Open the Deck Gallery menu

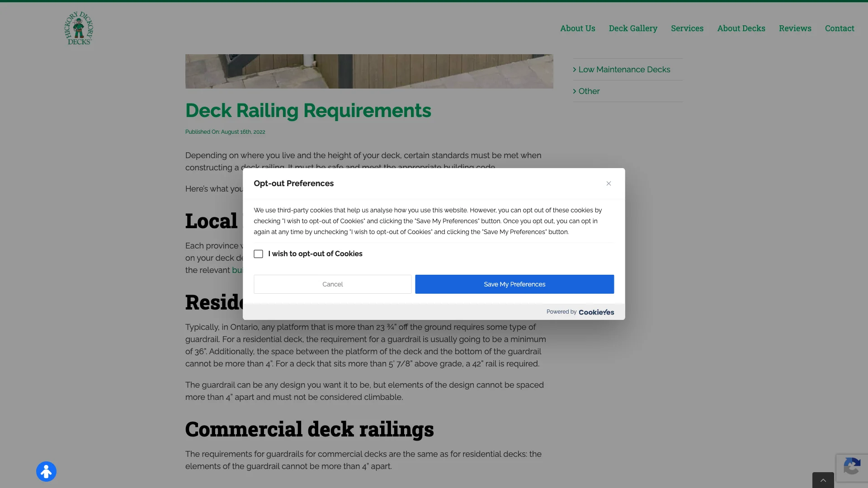633,28
